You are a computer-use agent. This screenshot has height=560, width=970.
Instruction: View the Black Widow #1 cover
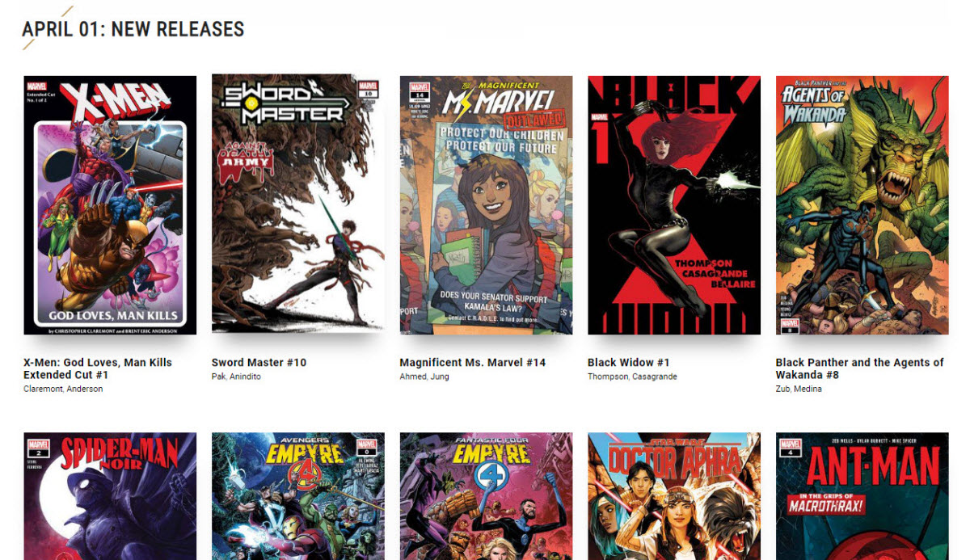(674, 205)
